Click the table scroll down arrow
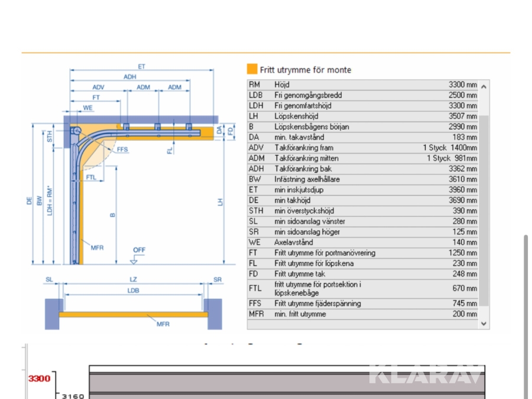This screenshot has height=399, width=532. point(484,323)
